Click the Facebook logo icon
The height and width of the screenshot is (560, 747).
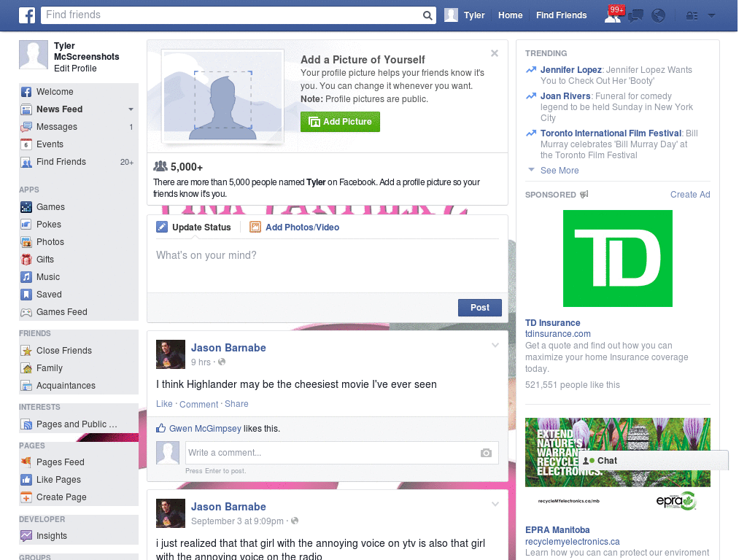(x=27, y=15)
